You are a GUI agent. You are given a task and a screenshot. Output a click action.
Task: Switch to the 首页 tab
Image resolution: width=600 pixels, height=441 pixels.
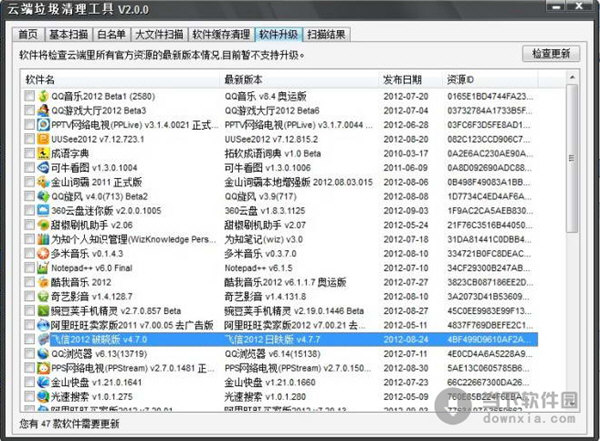click(x=28, y=34)
